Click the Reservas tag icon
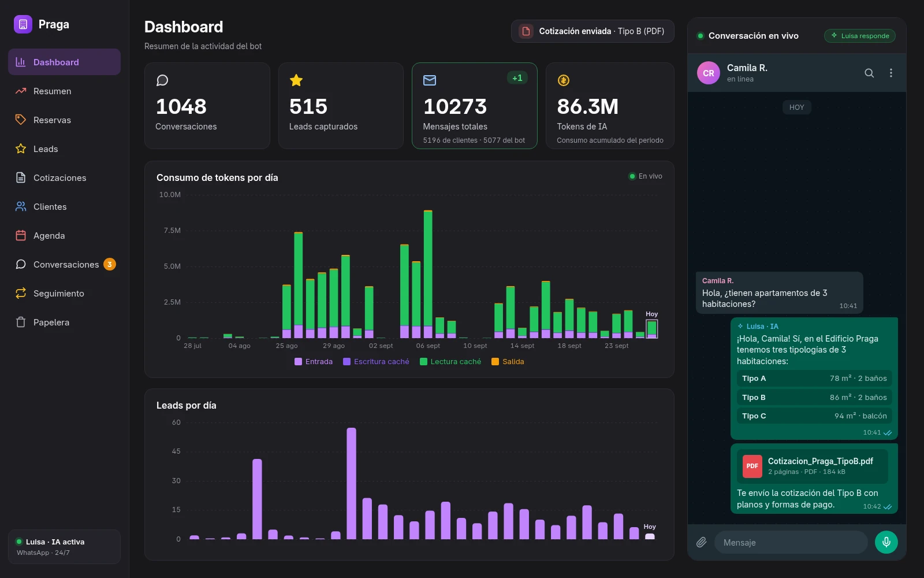The width and height of the screenshot is (924, 578). [x=21, y=120]
